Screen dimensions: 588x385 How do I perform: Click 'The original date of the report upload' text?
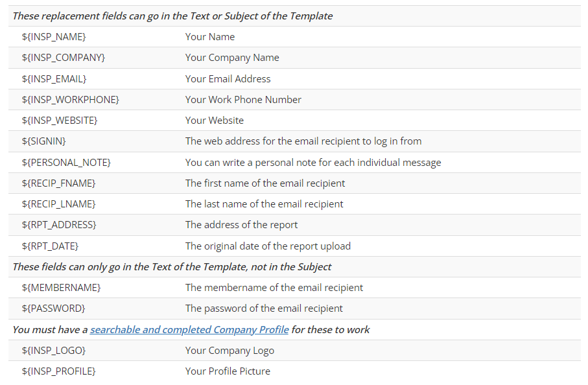point(268,246)
